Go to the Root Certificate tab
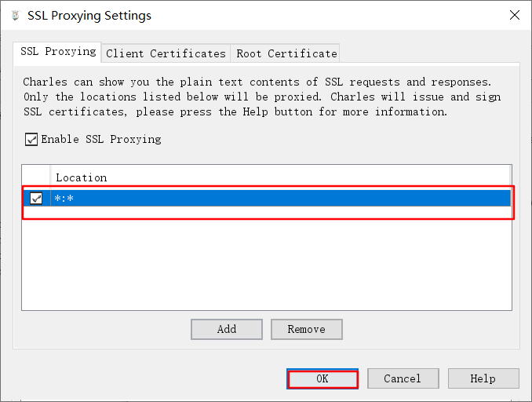The width and height of the screenshot is (532, 402). tap(286, 53)
